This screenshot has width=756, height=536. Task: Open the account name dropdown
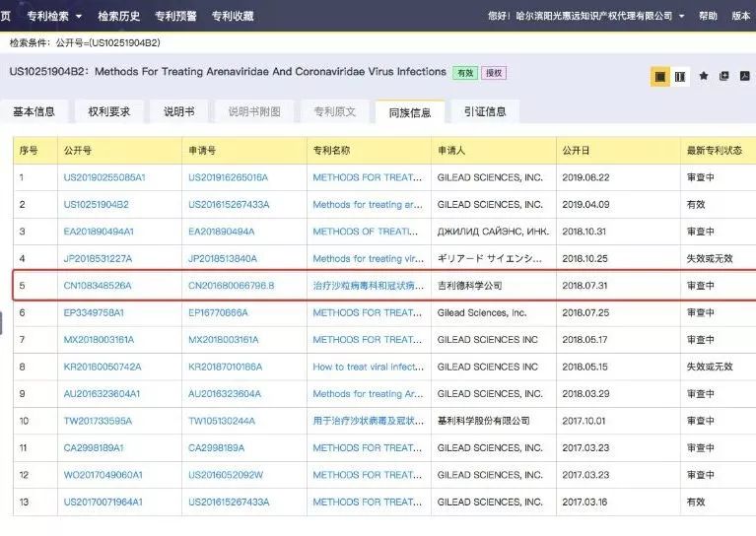pos(600,16)
